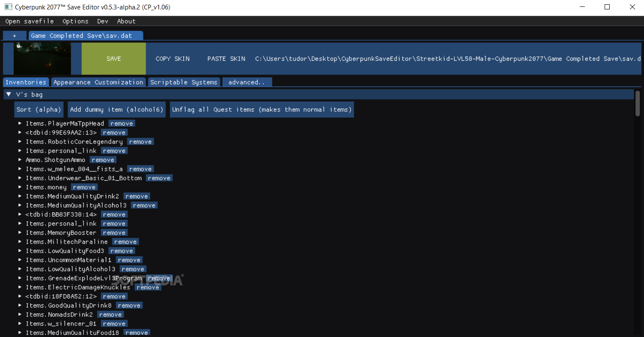Click the Save Editor app icon in title bar
This screenshot has height=337, width=644.
tap(8, 7)
